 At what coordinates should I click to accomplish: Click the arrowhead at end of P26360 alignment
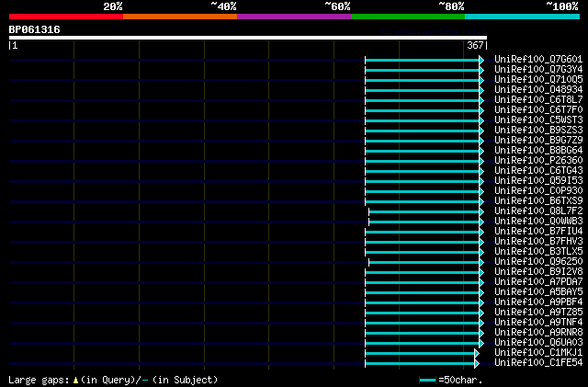click(x=481, y=162)
